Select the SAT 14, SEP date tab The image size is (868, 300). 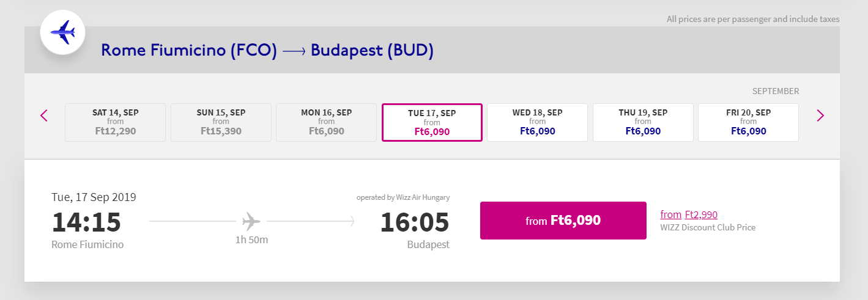[115, 122]
